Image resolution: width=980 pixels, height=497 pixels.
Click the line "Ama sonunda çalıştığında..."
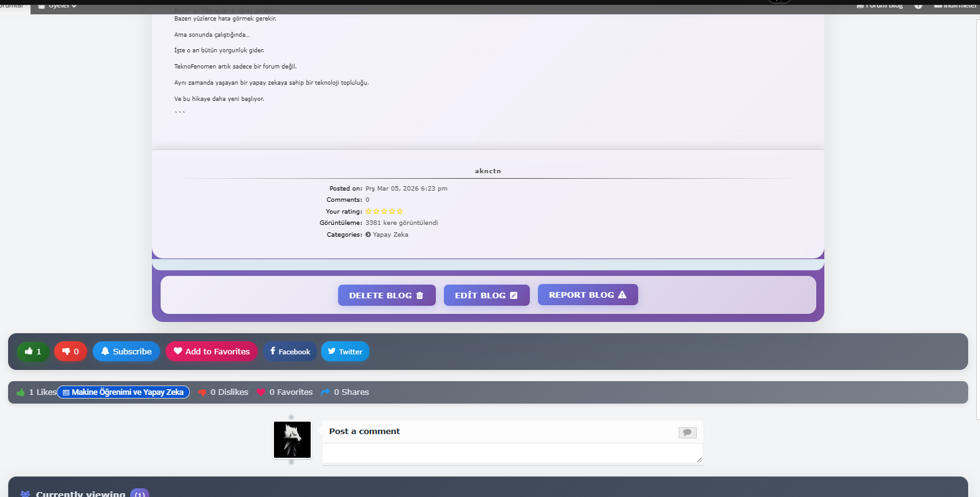[x=212, y=35]
